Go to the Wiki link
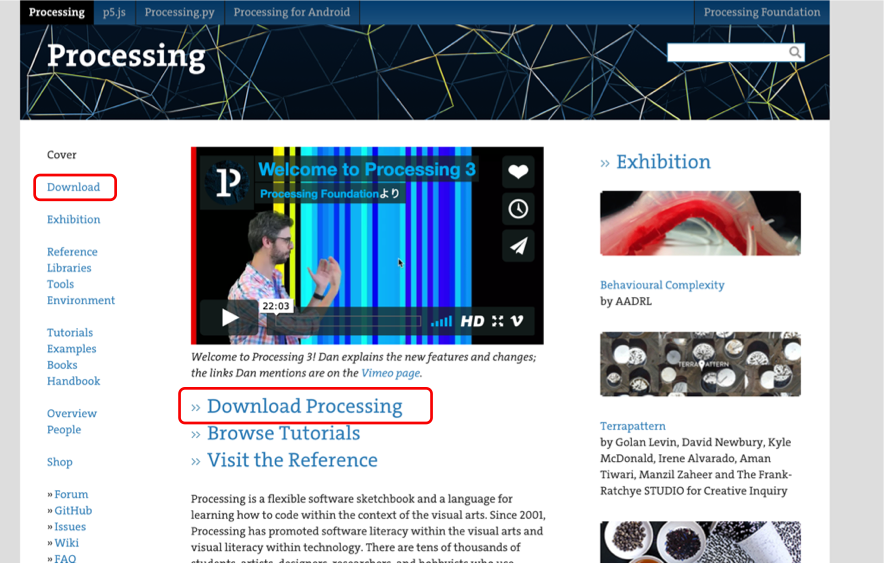 tap(67, 543)
